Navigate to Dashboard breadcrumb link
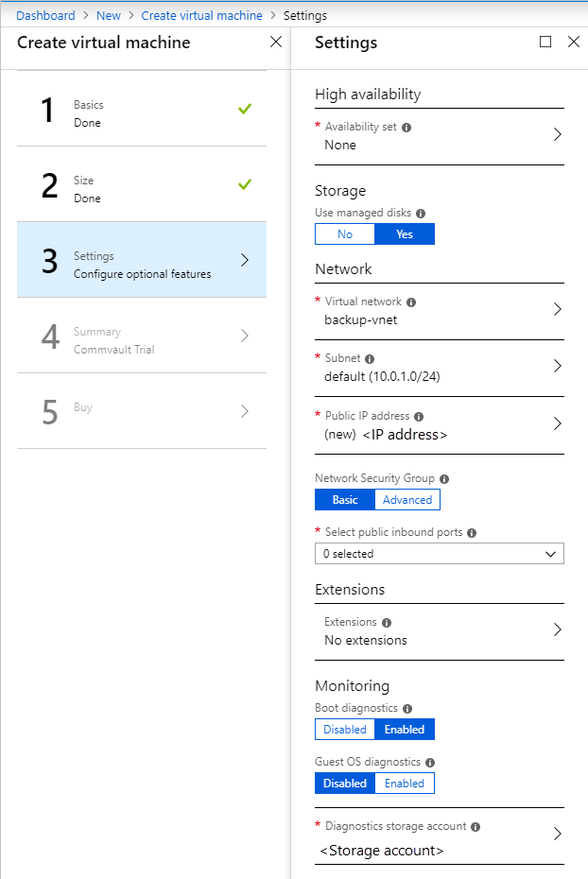The width and height of the screenshot is (588, 879). pyautogui.click(x=45, y=16)
